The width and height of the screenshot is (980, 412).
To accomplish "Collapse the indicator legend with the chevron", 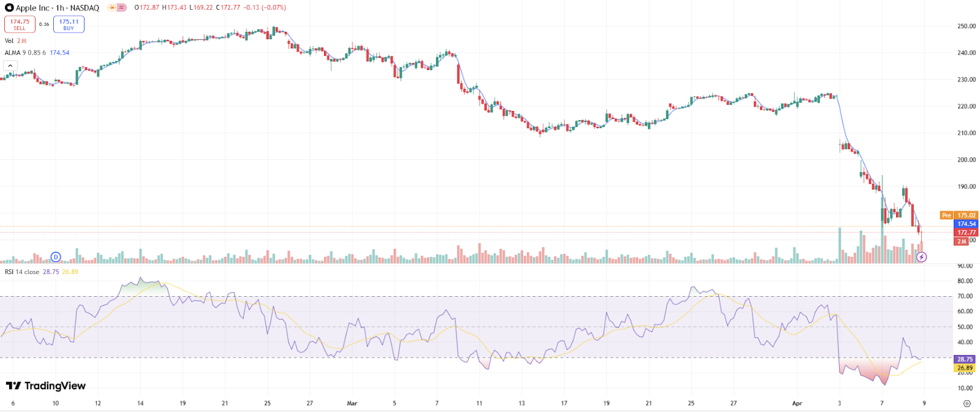I will coord(10,66).
